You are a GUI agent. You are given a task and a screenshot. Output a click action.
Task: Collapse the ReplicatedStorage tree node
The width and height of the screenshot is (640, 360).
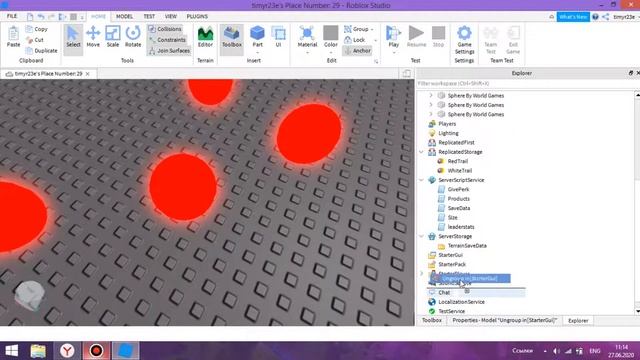pos(422,152)
